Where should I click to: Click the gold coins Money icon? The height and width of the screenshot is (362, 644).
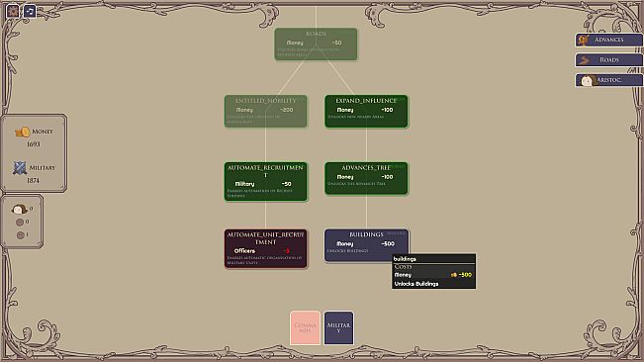click(23, 132)
